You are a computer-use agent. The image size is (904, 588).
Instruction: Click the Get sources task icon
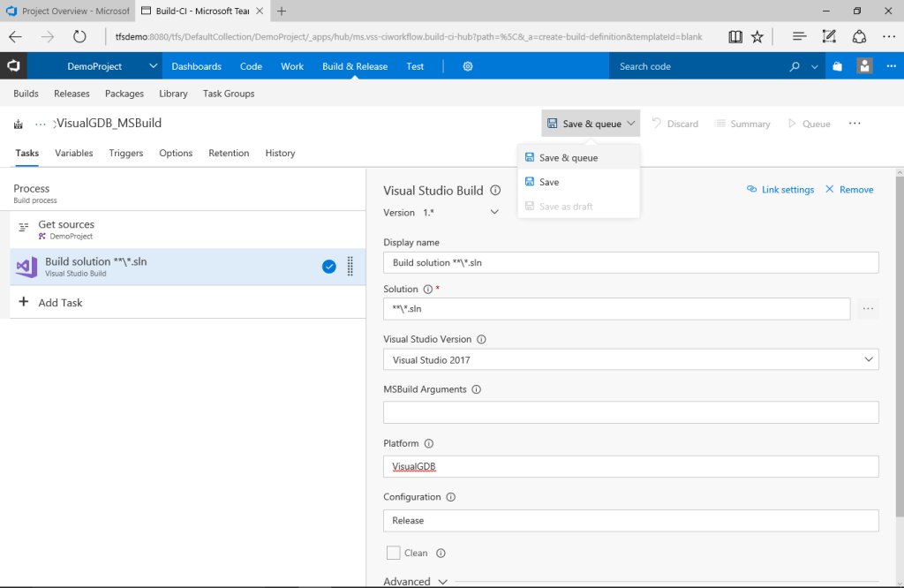point(22,228)
